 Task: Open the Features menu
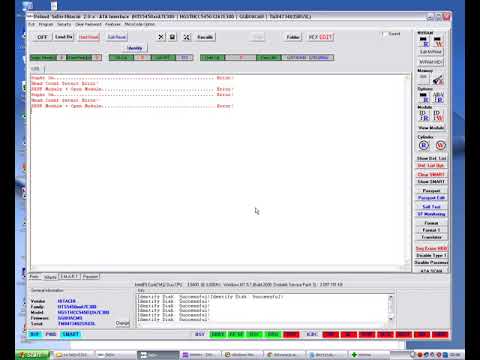[x=113, y=24]
